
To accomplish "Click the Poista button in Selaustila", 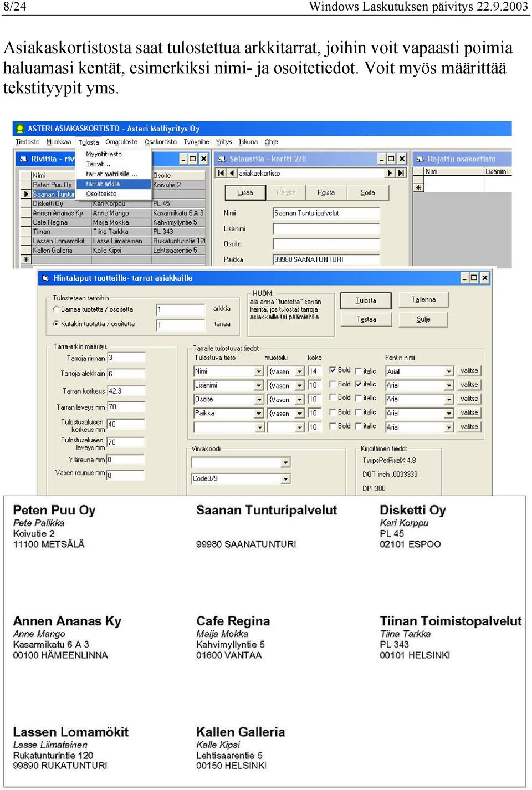I will coord(326,192).
